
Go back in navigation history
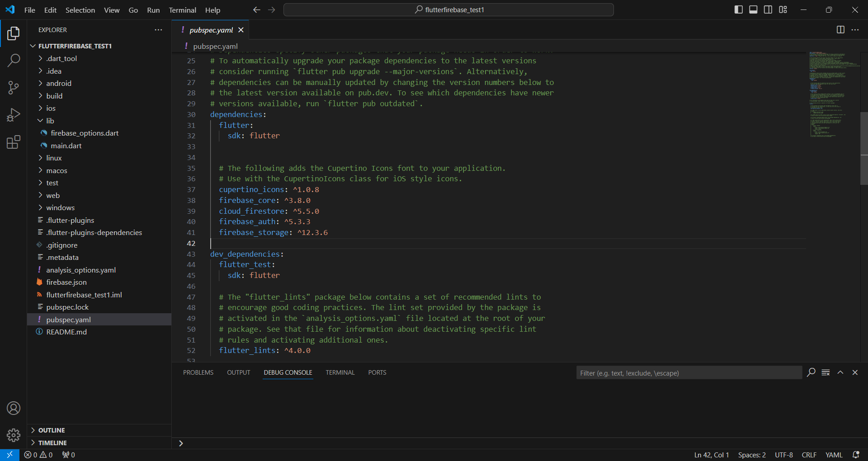(x=257, y=9)
